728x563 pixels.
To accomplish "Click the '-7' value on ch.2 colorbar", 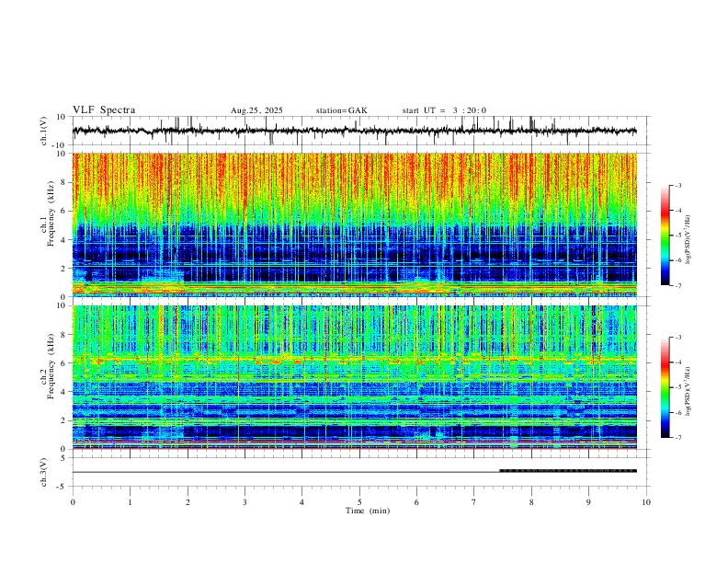I will 677,437.
